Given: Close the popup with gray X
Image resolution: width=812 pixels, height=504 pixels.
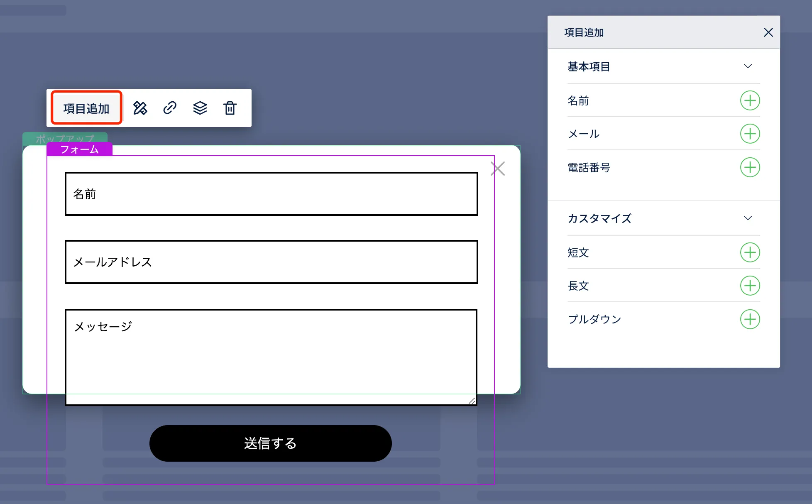Looking at the screenshot, I should click(497, 169).
